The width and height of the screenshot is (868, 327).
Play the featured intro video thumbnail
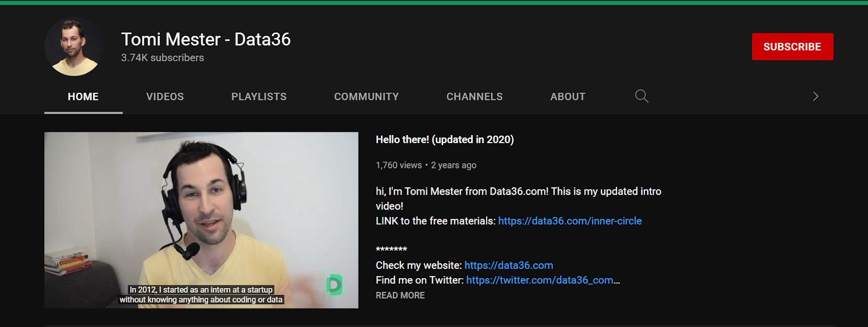coord(201,220)
